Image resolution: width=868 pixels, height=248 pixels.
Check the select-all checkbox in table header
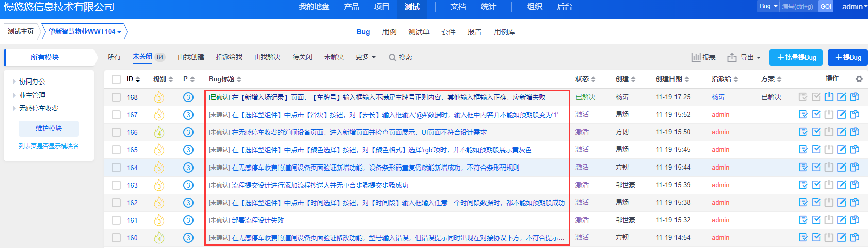[116, 79]
